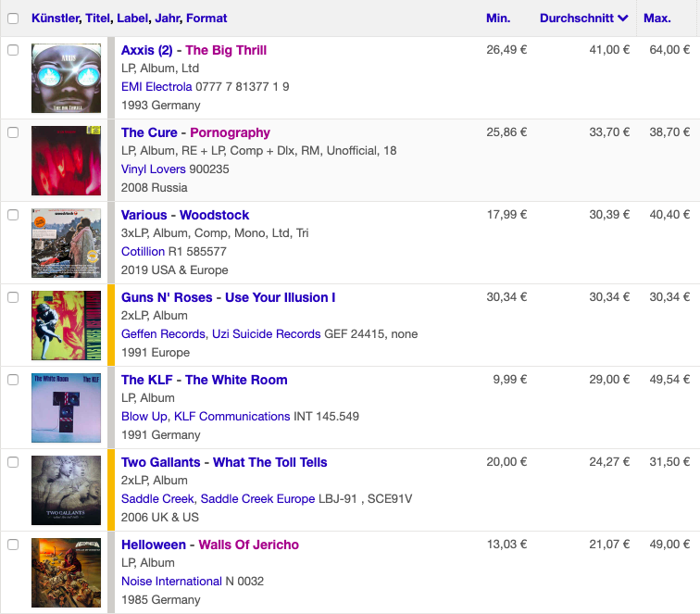Select text 2008 Russia

(154, 188)
